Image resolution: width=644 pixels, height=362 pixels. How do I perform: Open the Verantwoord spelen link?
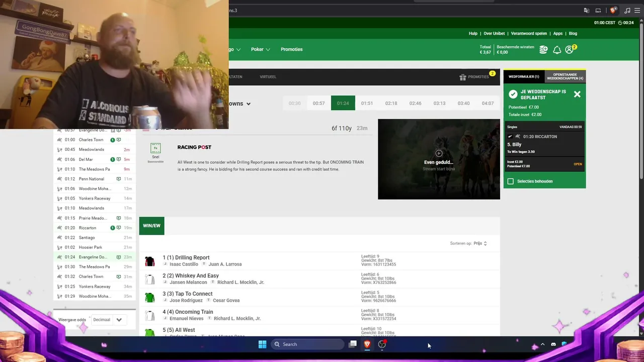[529, 34]
